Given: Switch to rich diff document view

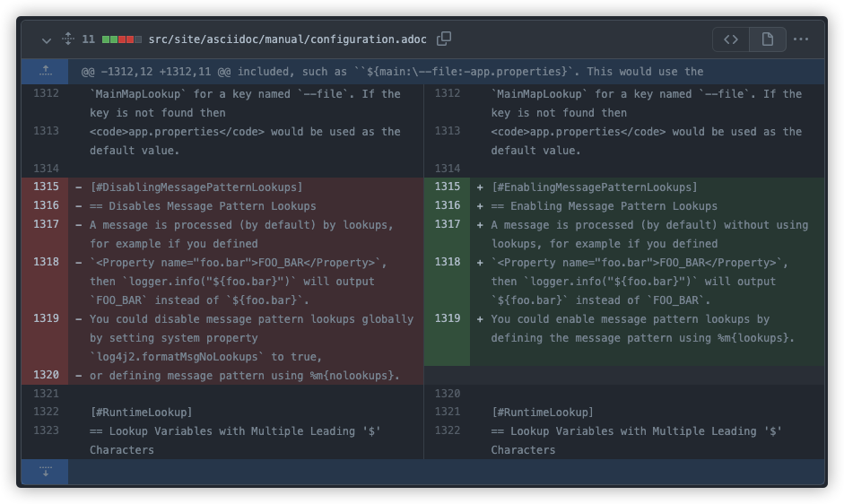Looking at the screenshot, I should click(x=768, y=39).
